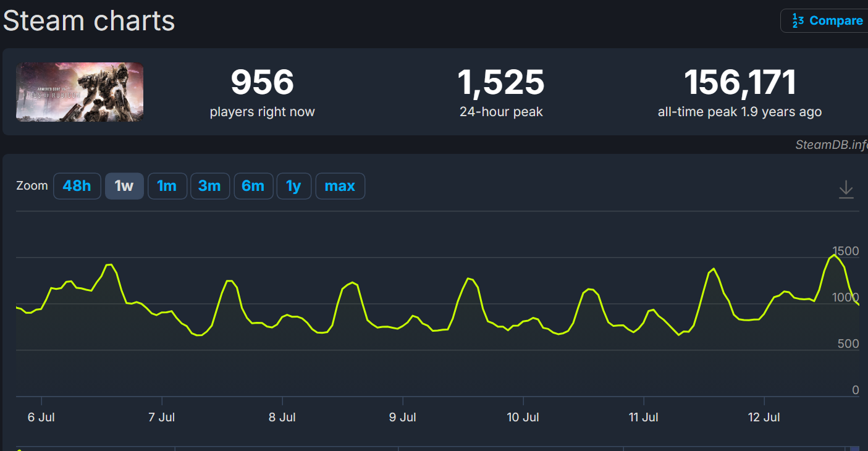Screen dimensions: 868x451
Task: Click the 1500 y-axis label
Action: point(846,251)
